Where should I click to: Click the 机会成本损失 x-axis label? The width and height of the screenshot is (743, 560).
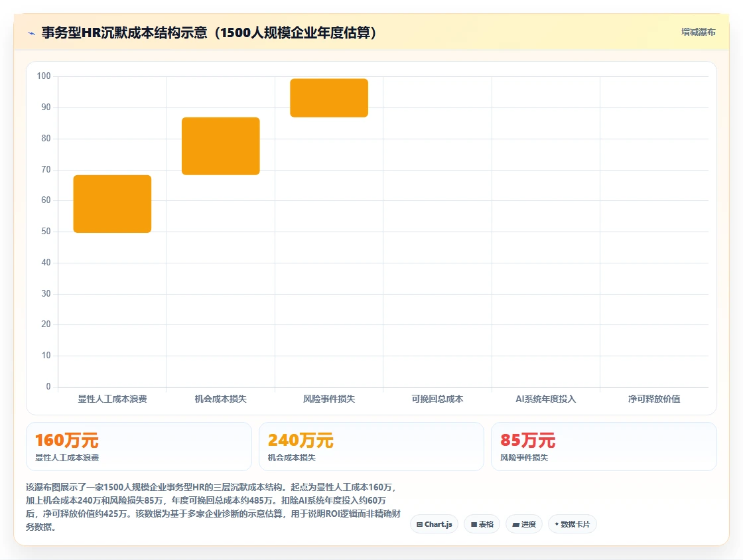tap(221, 399)
